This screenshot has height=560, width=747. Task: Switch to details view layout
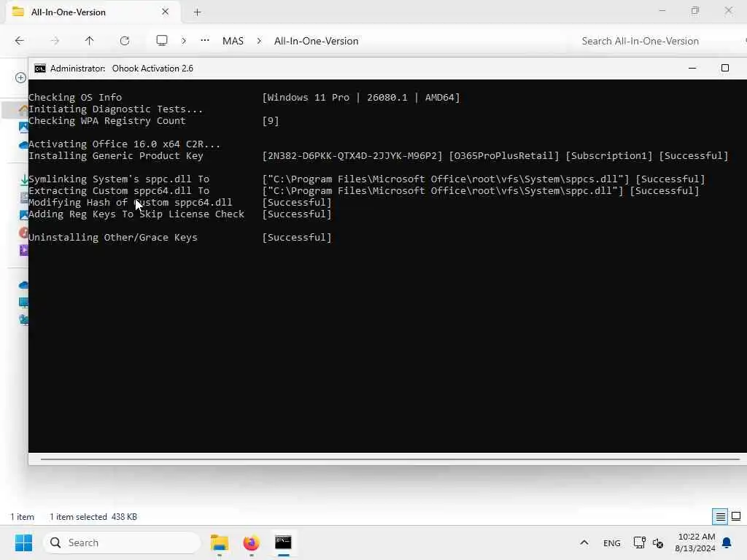(720, 517)
